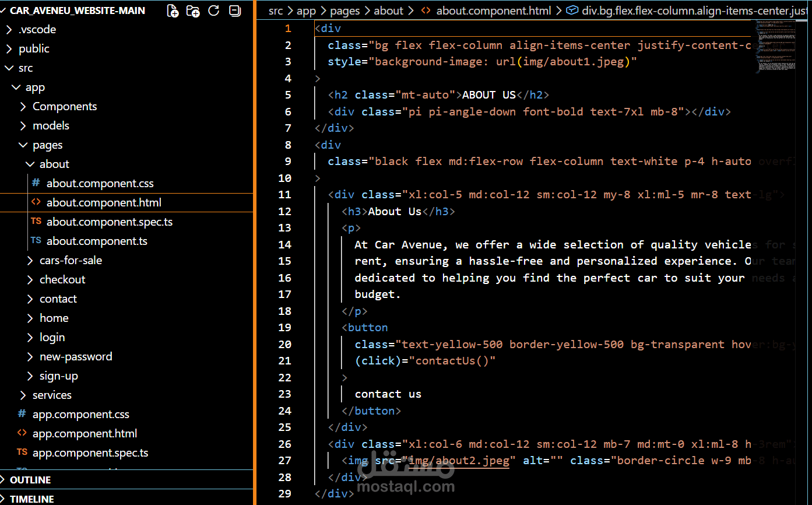Expand the new-password folder

click(x=76, y=356)
